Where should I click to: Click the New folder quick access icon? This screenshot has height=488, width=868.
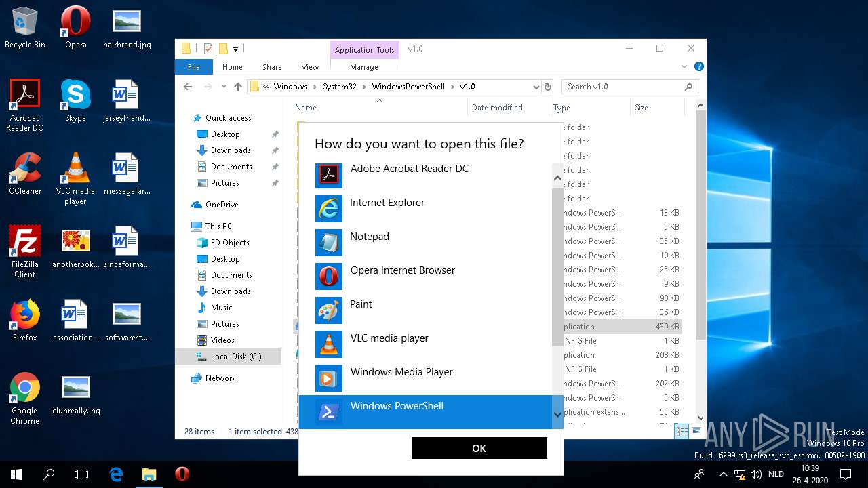coord(222,49)
